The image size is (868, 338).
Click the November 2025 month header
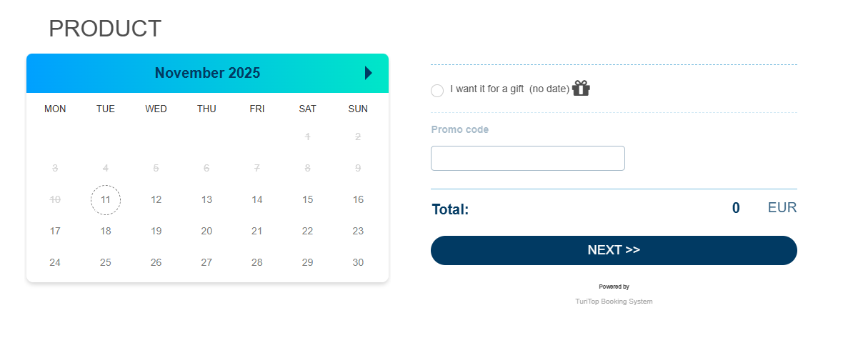207,73
